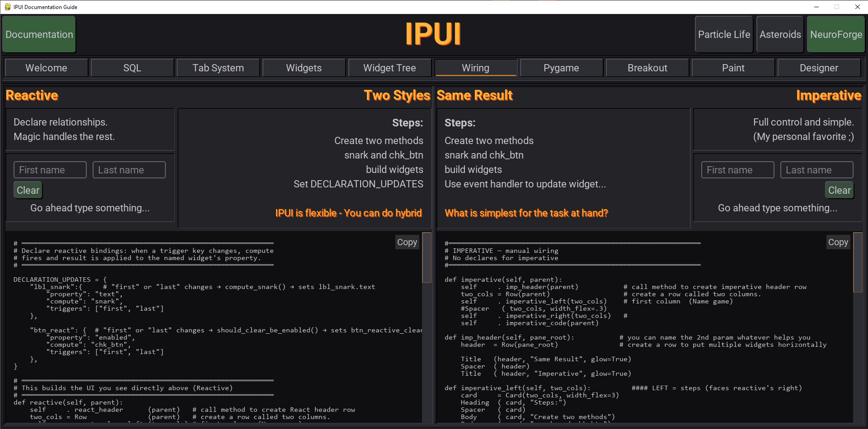
Task: Click 'def reactive(self, parent):' code line
Action: 68,402
